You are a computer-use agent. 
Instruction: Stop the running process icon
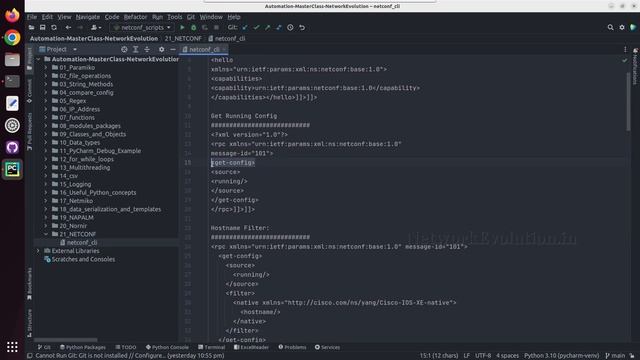[x=216, y=27]
